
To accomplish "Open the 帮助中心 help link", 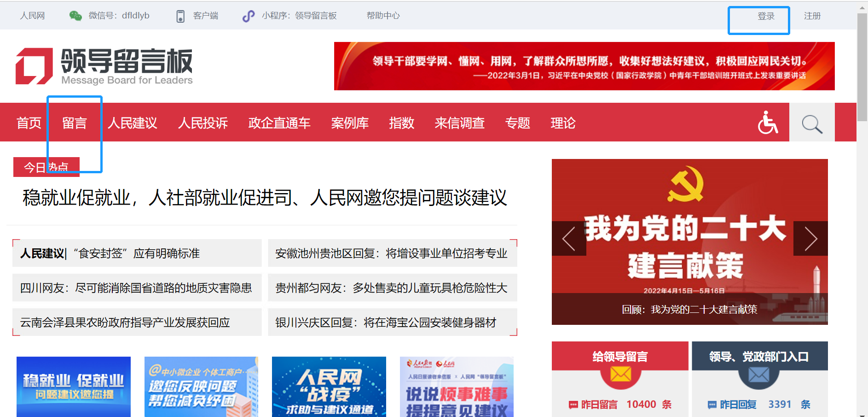I will (383, 16).
